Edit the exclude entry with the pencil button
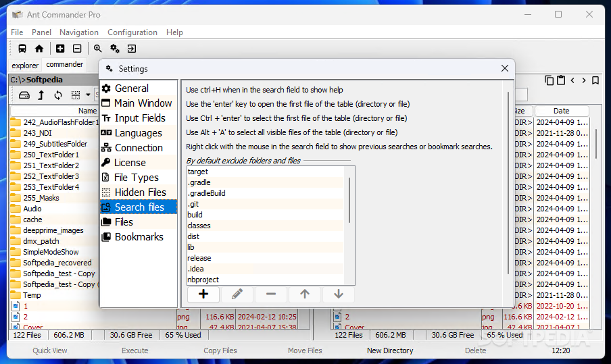This screenshot has height=364, width=611. [237, 294]
